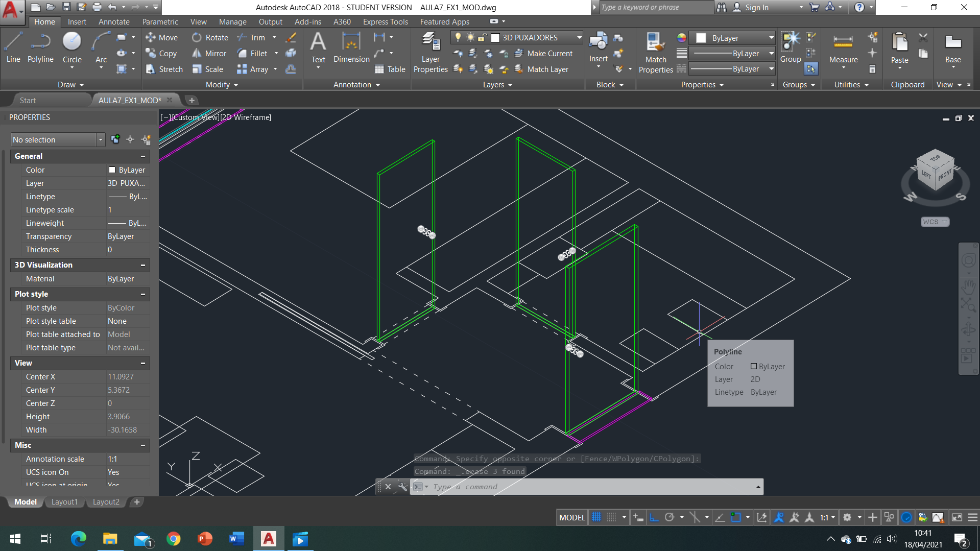Toggle grid display in status bar

596,517
